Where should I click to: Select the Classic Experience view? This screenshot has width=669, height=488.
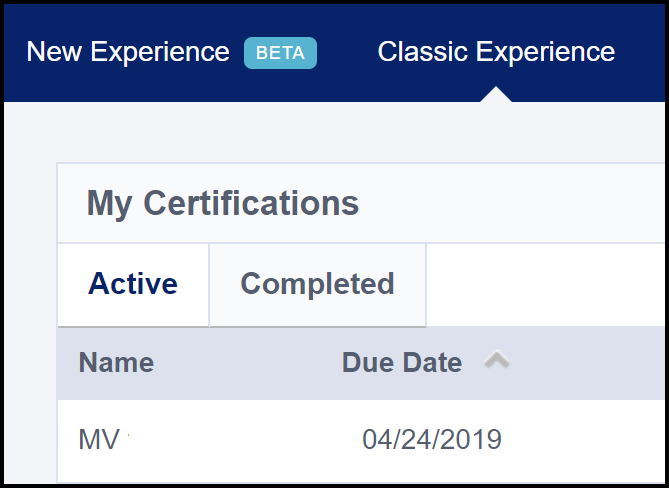pos(496,51)
